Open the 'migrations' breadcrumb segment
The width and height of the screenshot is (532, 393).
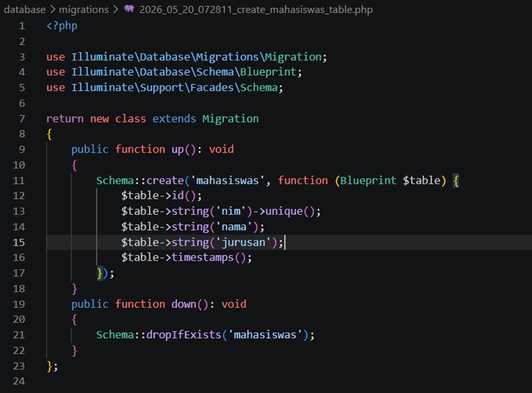pos(83,10)
